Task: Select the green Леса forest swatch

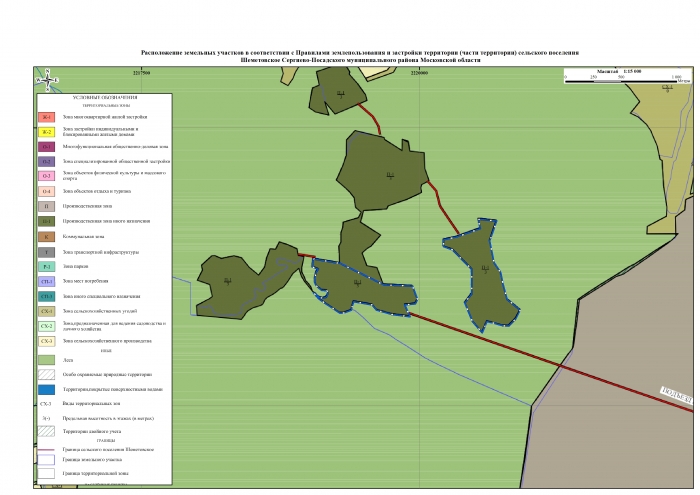Action: click(47, 358)
